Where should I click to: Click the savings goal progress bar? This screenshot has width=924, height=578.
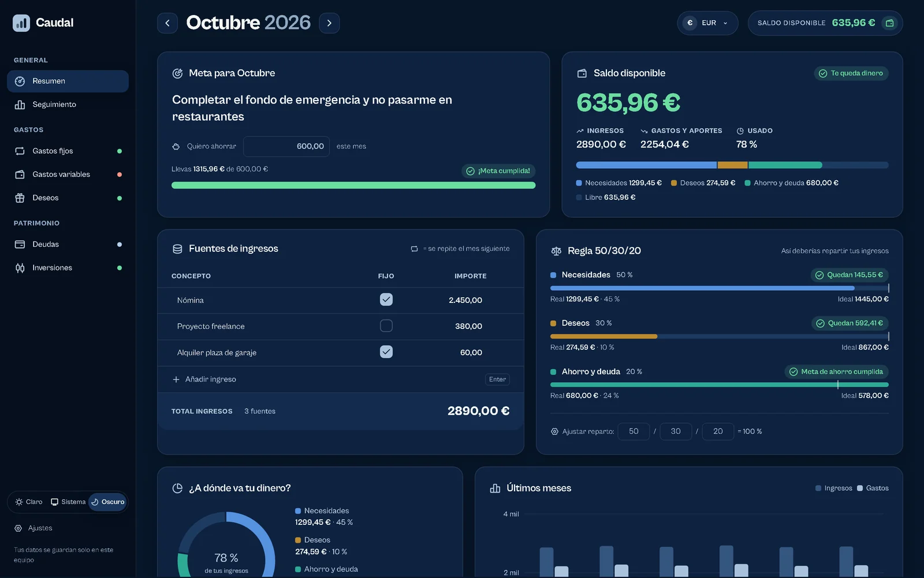(x=353, y=186)
